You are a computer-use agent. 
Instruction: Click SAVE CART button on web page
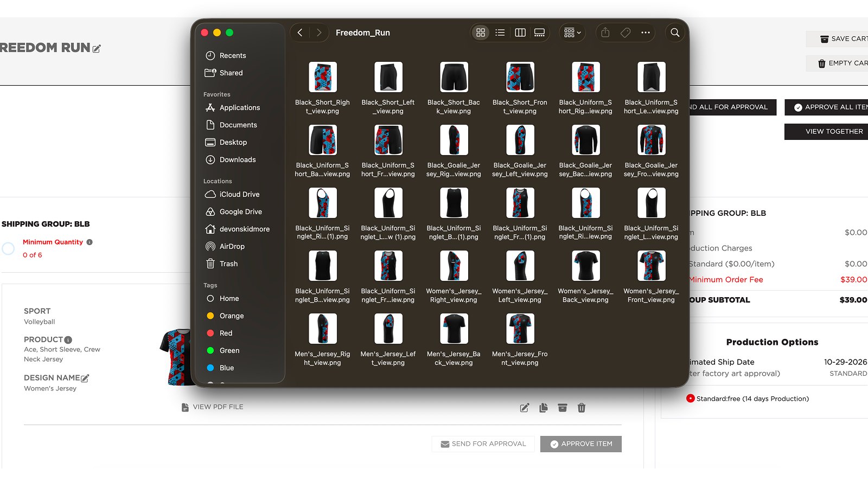837,39
